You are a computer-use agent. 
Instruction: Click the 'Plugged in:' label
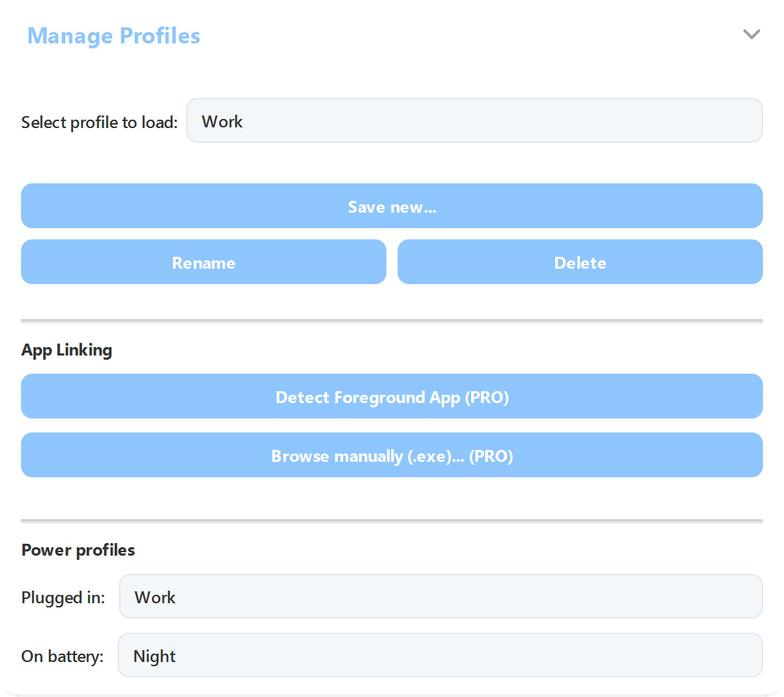tap(63, 598)
